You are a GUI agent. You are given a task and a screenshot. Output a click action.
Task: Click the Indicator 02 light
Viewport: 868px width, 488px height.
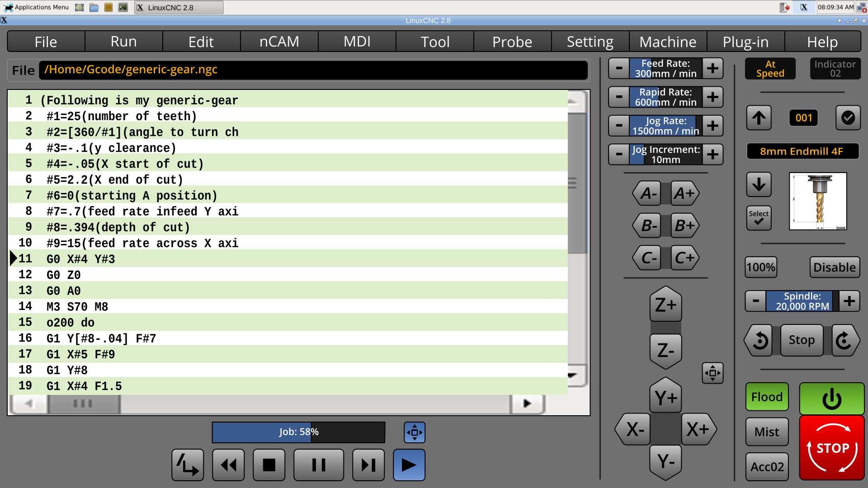tap(835, 69)
